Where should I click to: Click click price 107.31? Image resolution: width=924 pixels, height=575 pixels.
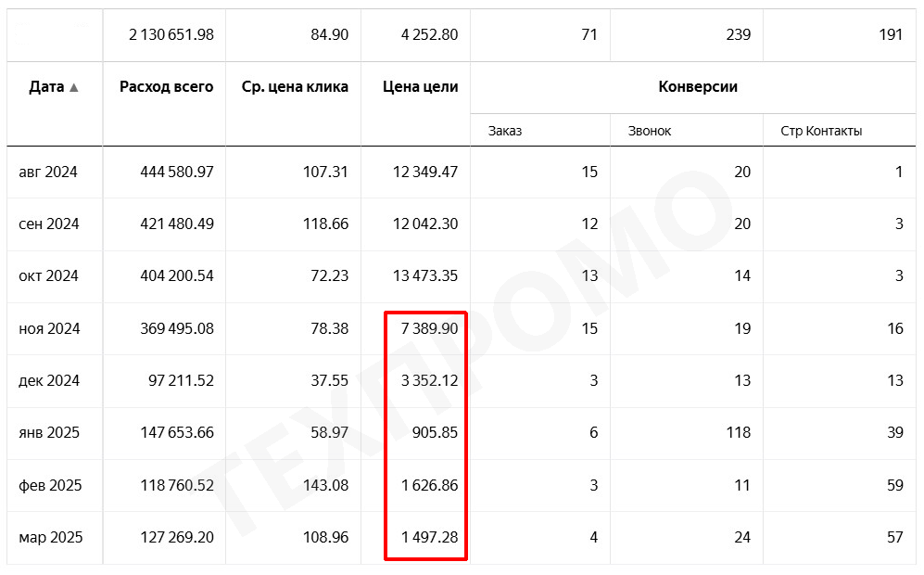click(325, 172)
